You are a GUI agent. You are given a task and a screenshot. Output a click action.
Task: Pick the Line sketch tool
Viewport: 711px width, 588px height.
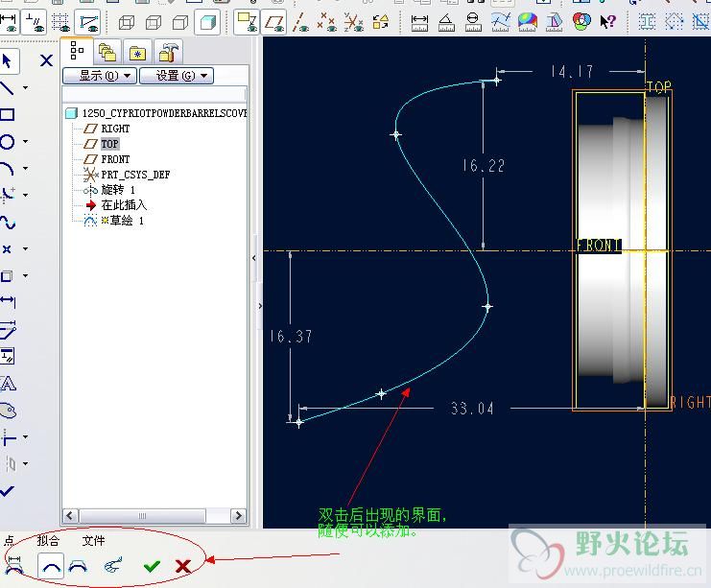coord(7,87)
